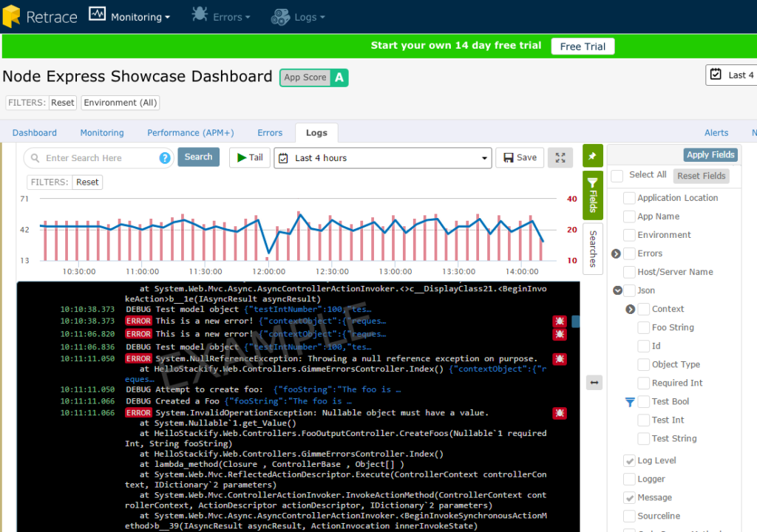Click the 12:00:00 dip point on chart

pyautogui.click(x=268, y=252)
